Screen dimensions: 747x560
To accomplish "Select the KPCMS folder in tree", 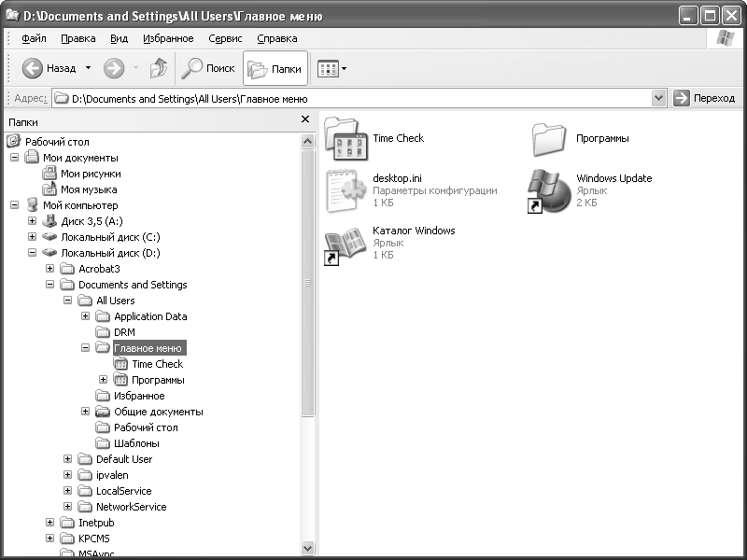I will coord(94,539).
